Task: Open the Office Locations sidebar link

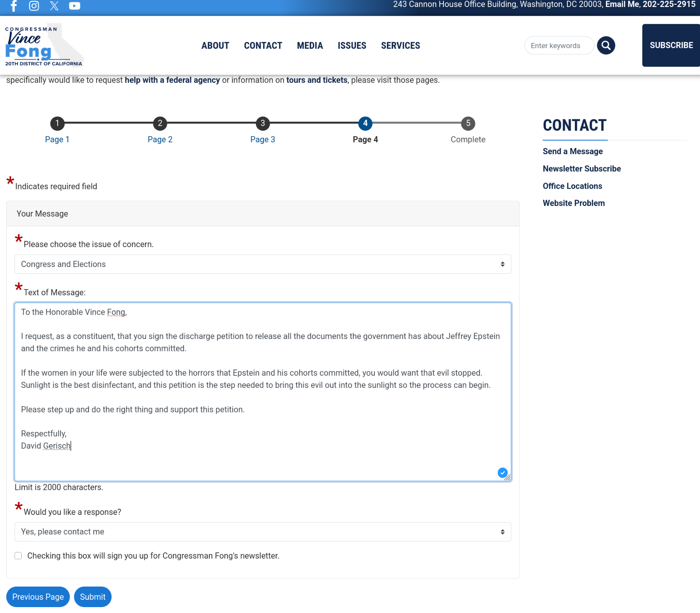Action: (x=572, y=186)
